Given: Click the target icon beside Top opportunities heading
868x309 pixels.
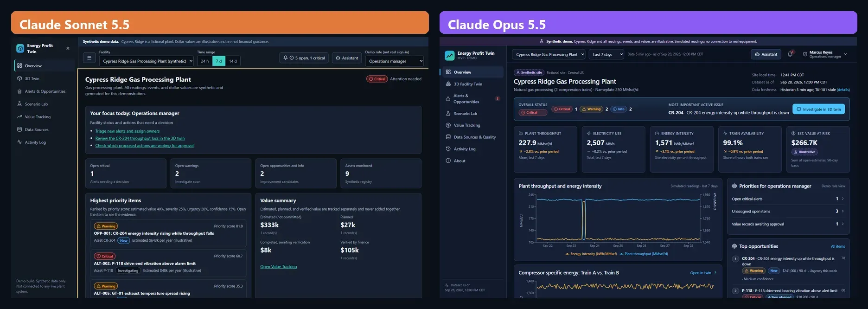Looking at the screenshot, I should click(734, 246).
